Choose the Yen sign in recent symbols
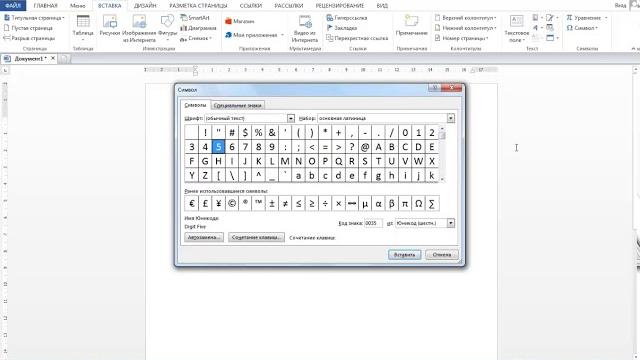 pyautogui.click(x=218, y=203)
